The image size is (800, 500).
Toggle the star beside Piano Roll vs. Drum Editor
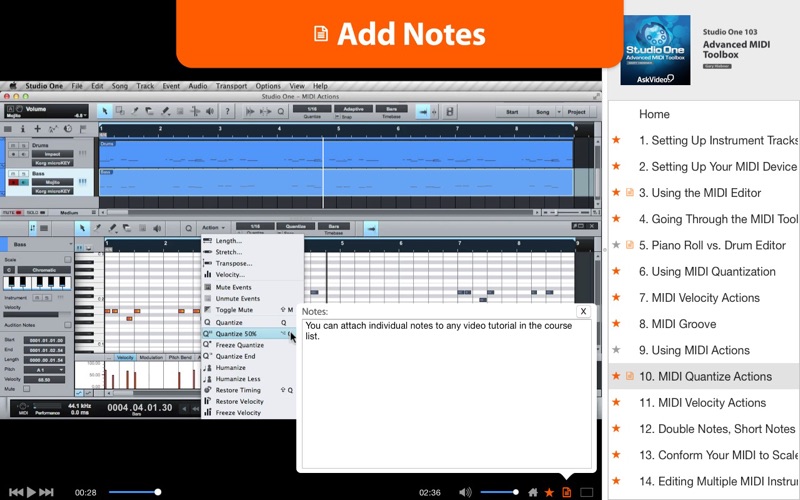[x=616, y=245]
